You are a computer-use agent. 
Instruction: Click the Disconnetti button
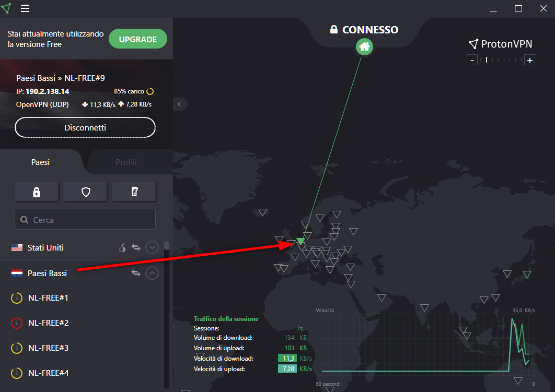click(x=85, y=127)
